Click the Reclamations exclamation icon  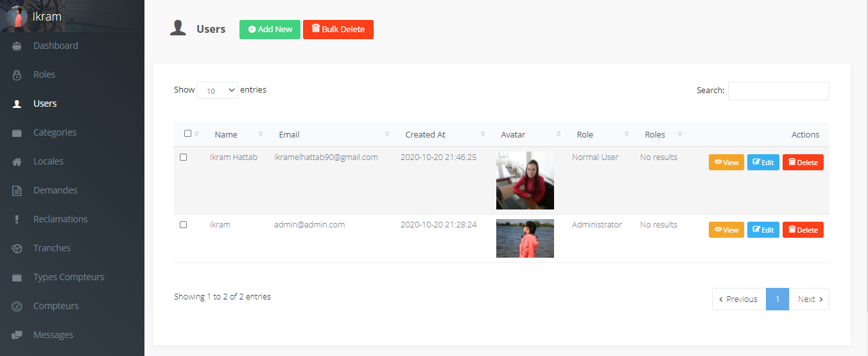tap(17, 220)
